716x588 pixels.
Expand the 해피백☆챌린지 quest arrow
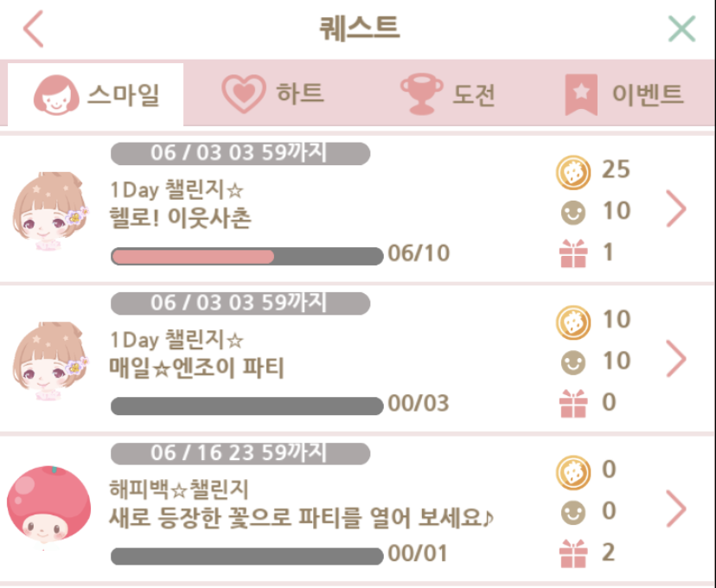(x=676, y=509)
